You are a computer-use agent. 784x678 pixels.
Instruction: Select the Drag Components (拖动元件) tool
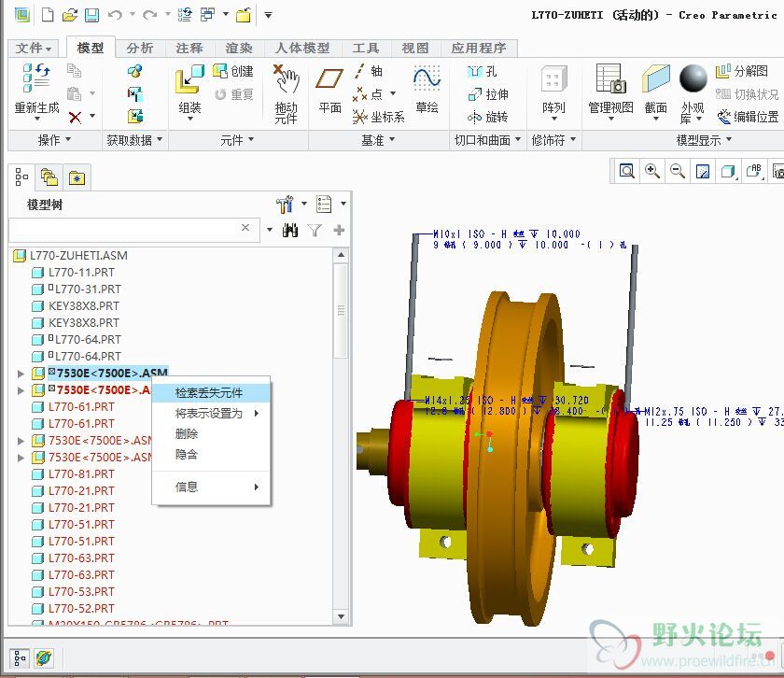[286, 94]
